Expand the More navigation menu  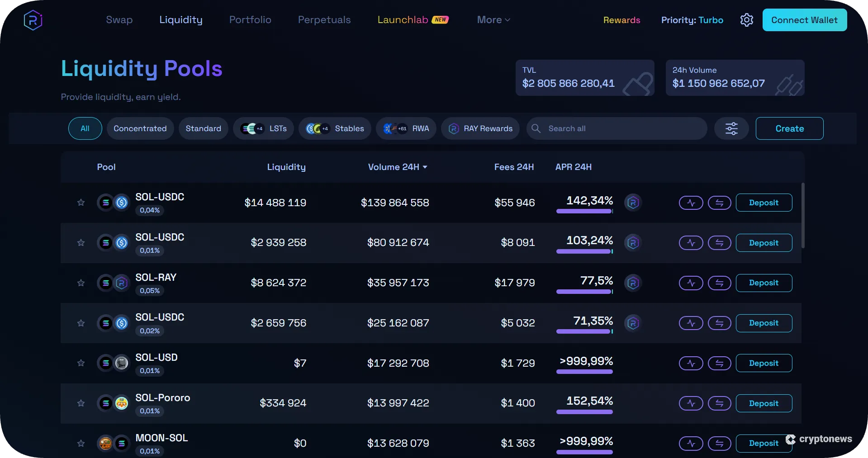pos(493,20)
